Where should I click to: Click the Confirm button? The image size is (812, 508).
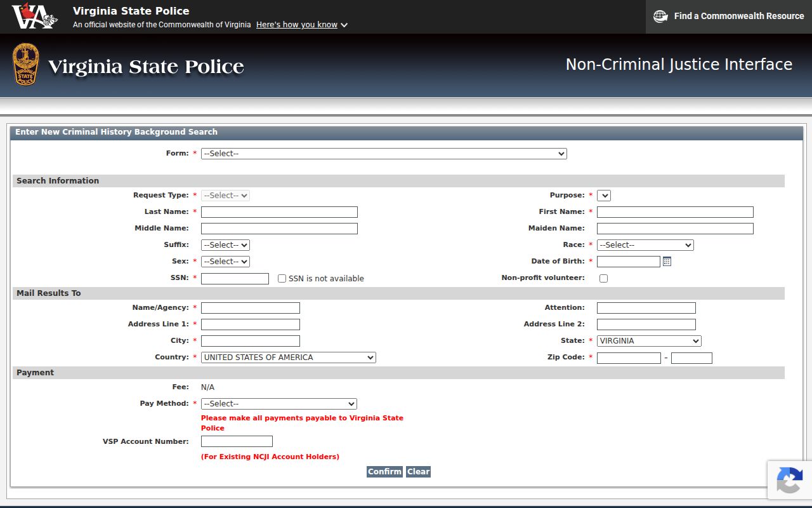click(384, 472)
